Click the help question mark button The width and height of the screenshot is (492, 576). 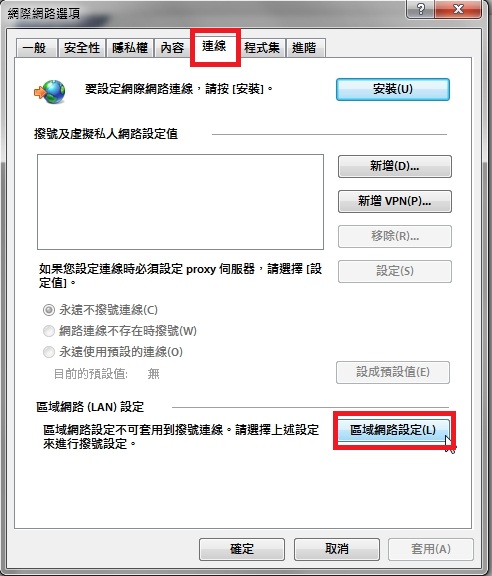[x=420, y=8]
